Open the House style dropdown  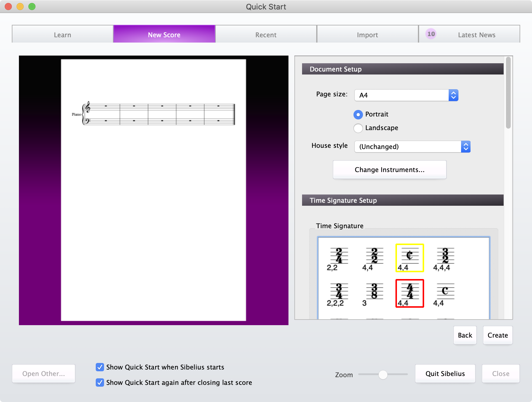pyautogui.click(x=412, y=147)
